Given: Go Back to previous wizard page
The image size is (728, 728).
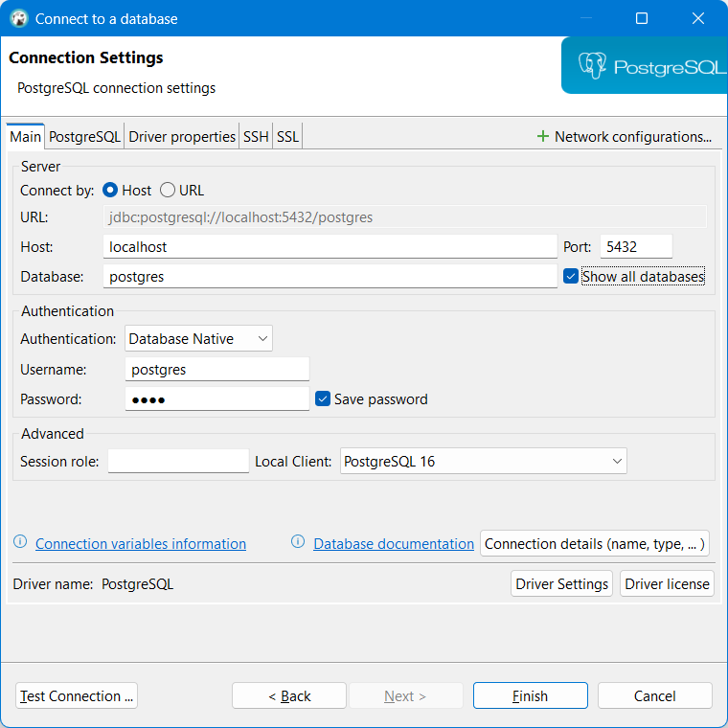Looking at the screenshot, I should [x=289, y=695].
